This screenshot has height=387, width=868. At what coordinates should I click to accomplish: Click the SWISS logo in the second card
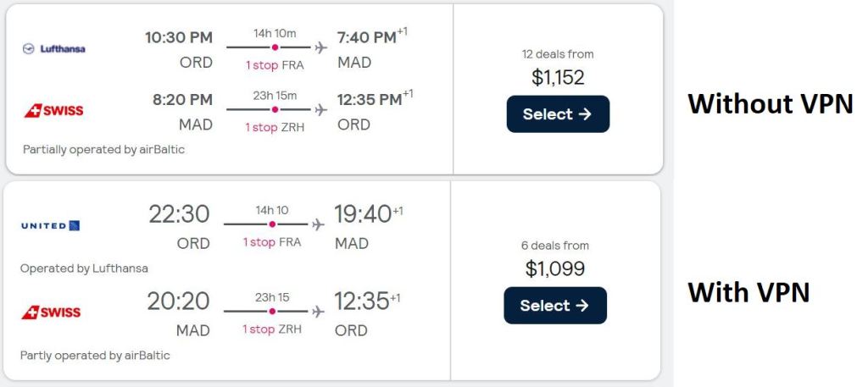click(51, 312)
